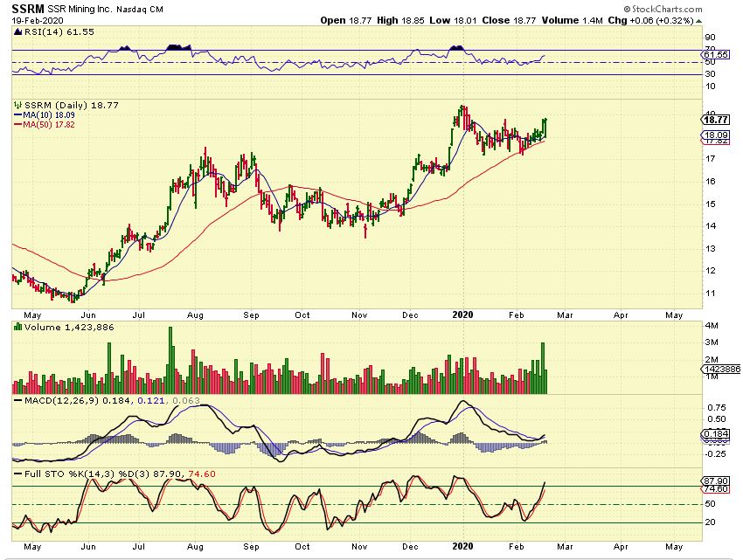Click the 87.90 stochastic tag on right axis
743x560 pixels.
(715, 481)
